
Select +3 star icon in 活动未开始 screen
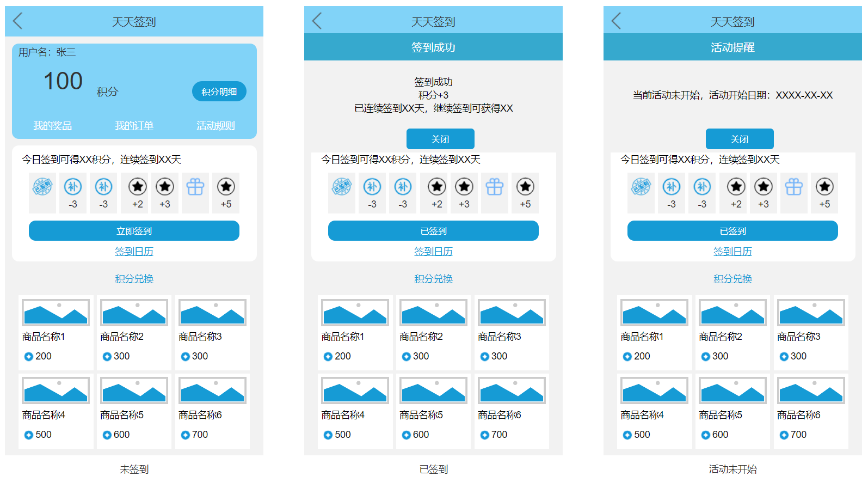point(764,187)
